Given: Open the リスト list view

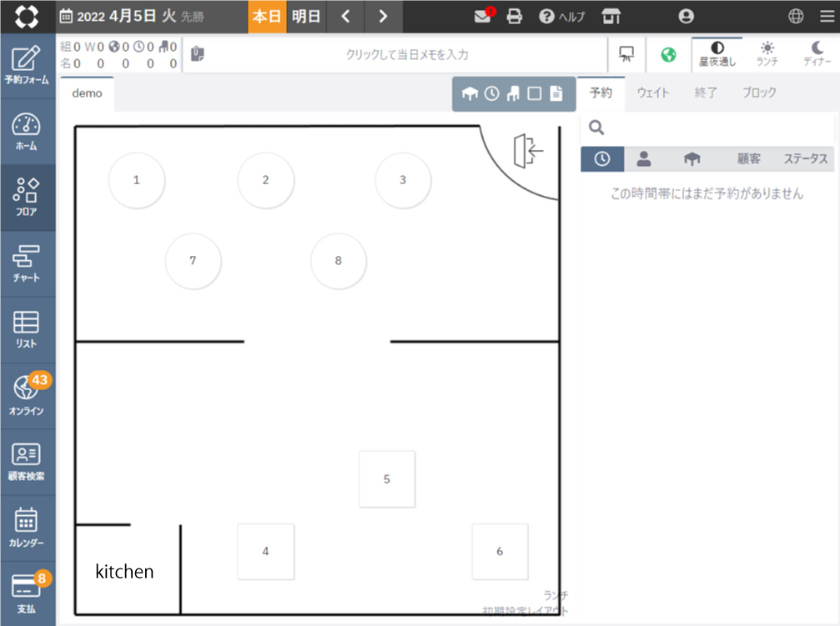Looking at the screenshot, I should pos(27,329).
